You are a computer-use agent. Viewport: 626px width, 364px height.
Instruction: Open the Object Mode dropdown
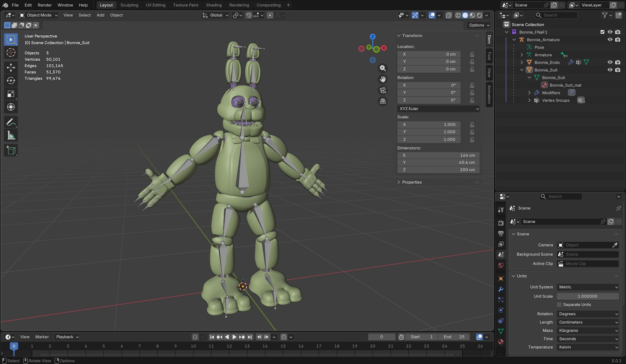38,15
